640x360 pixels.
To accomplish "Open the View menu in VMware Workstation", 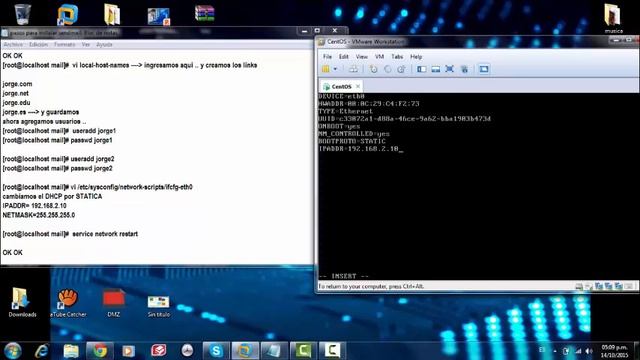I will (x=362, y=57).
